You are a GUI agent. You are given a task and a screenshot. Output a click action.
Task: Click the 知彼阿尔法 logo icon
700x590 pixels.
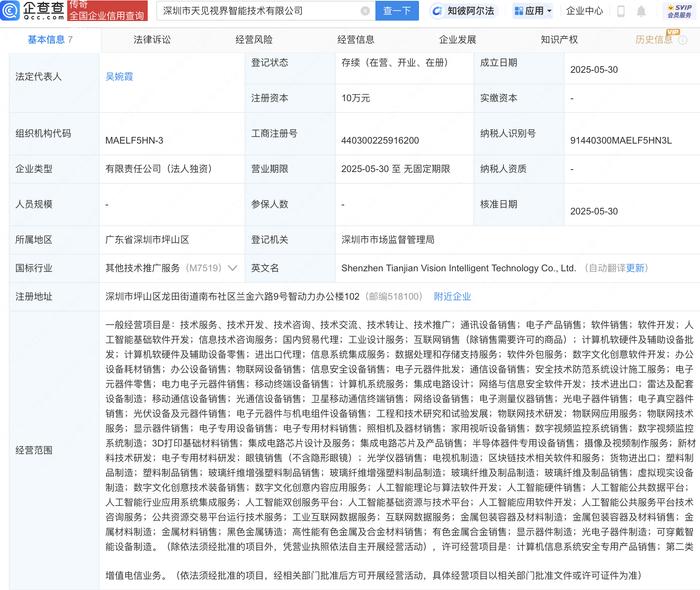pyautogui.click(x=437, y=11)
